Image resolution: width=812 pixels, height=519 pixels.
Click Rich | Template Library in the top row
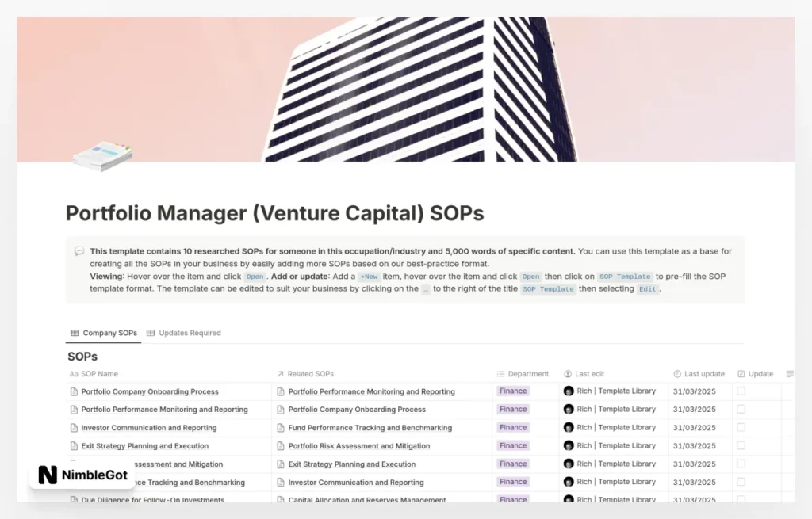[611, 391]
